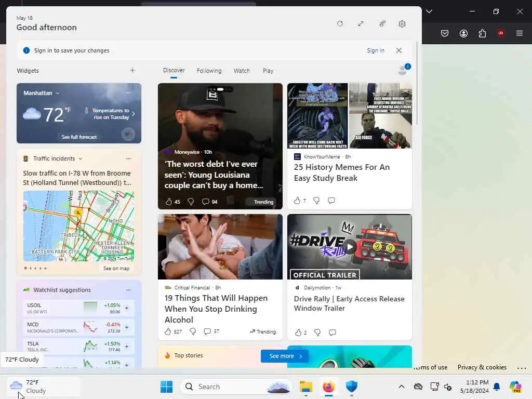Open File Explorer from taskbar
The height and width of the screenshot is (399, 532).
click(305, 387)
